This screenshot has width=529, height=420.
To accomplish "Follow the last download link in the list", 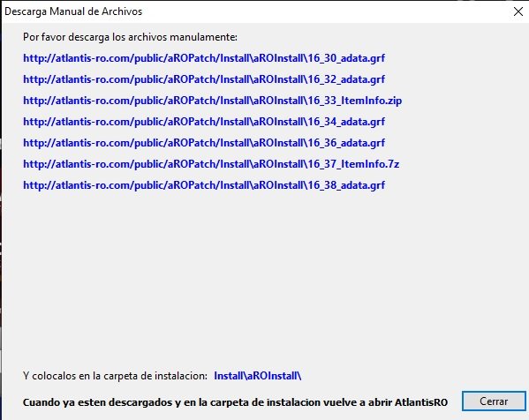I will (204, 185).
